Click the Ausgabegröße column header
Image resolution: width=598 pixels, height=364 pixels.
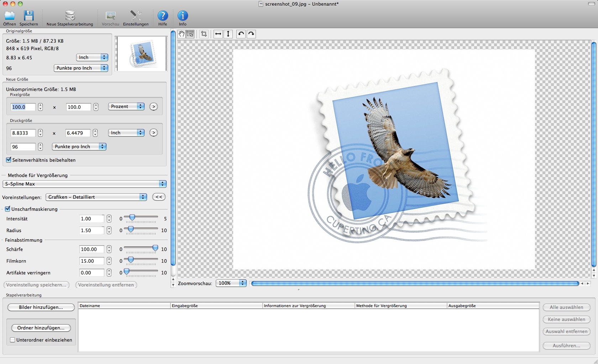pos(493,306)
